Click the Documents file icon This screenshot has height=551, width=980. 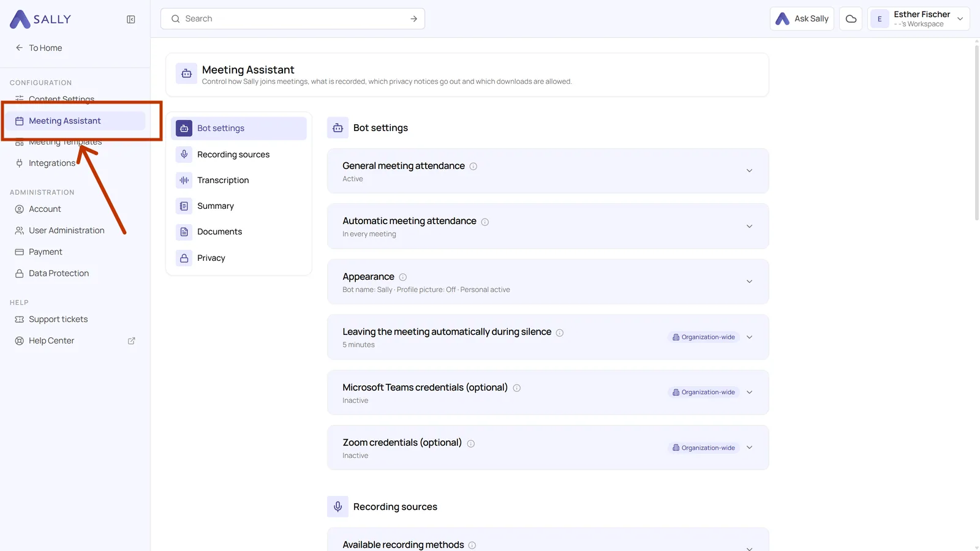point(184,232)
